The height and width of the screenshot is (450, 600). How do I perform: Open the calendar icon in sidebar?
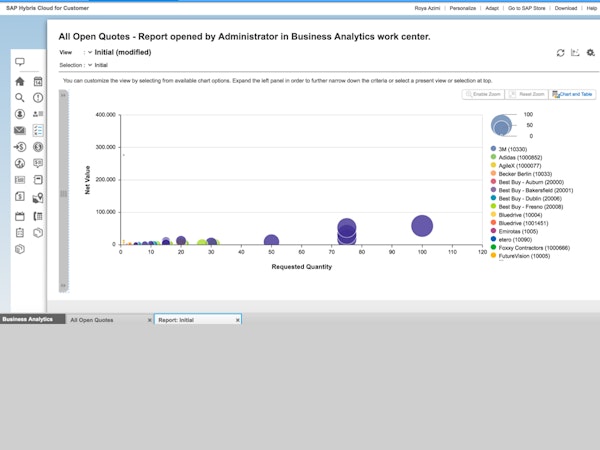tap(38, 82)
